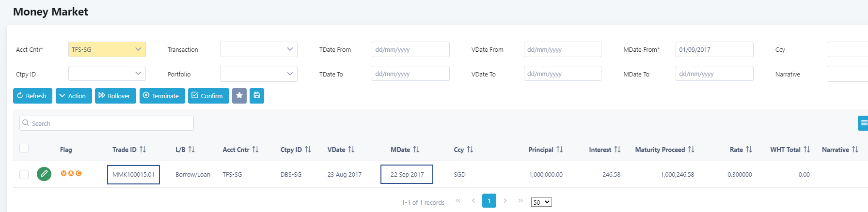Click the Refresh button

click(32, 96)
